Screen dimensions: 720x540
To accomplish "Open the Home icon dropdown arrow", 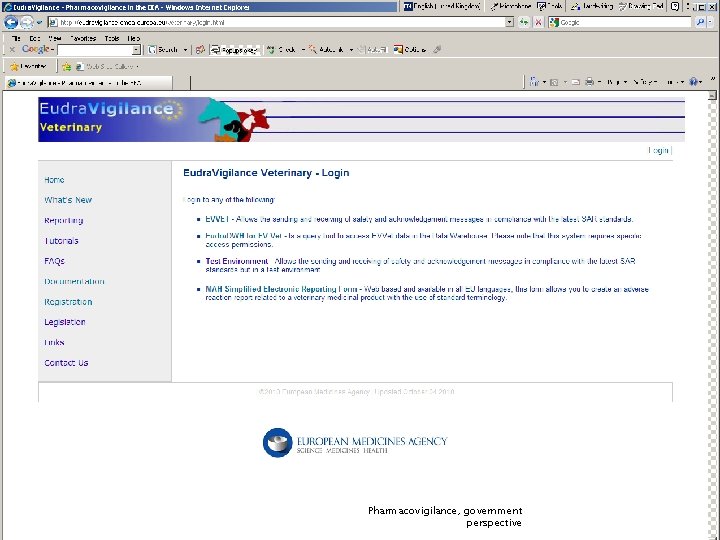I will pos(544,82).
